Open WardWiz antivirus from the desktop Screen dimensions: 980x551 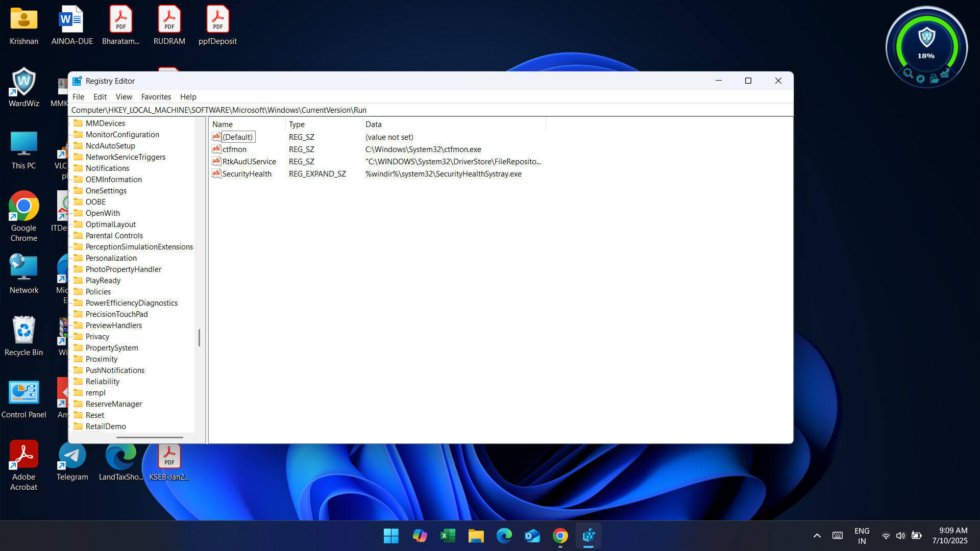(x=23, y=82)
